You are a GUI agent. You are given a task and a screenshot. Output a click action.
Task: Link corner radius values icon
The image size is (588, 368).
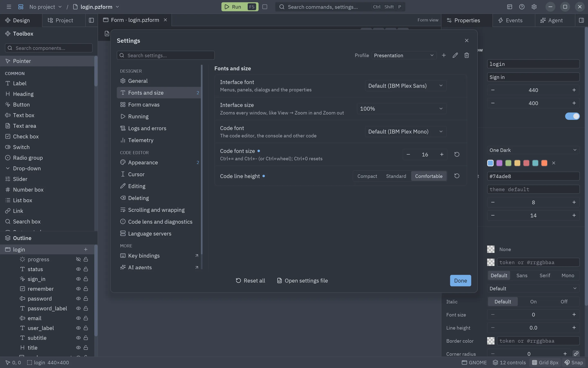(x=576, y=353)
